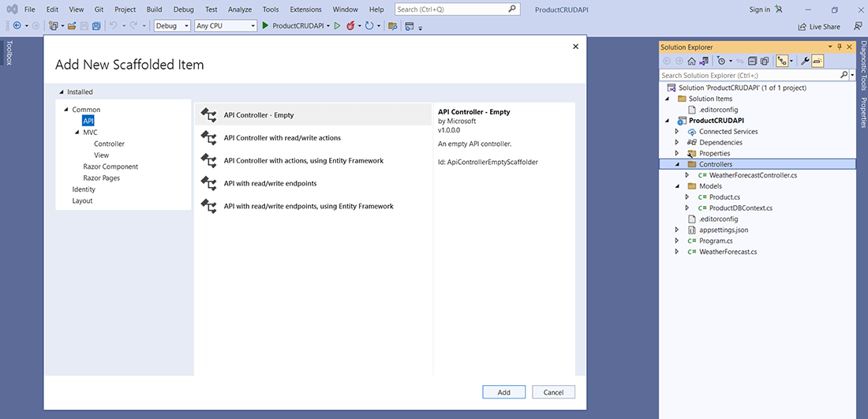Viewport: 868px width, 419px height.
Task: Click the browser window icon in the toolbar
Action: pyautogui.click(x=409, y=26)
